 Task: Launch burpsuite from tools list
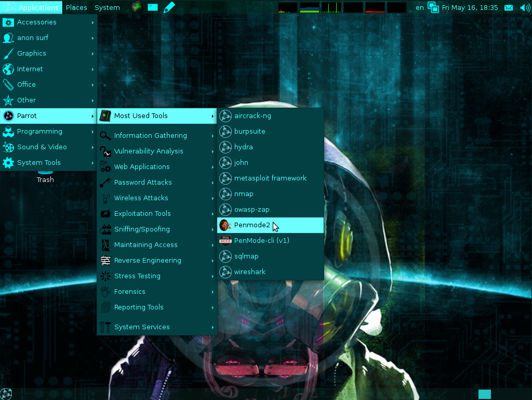click(x=270, y=132)
